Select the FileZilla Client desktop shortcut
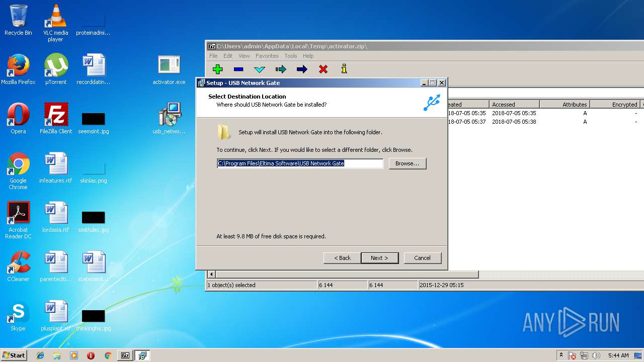 [x=56, y=119]
